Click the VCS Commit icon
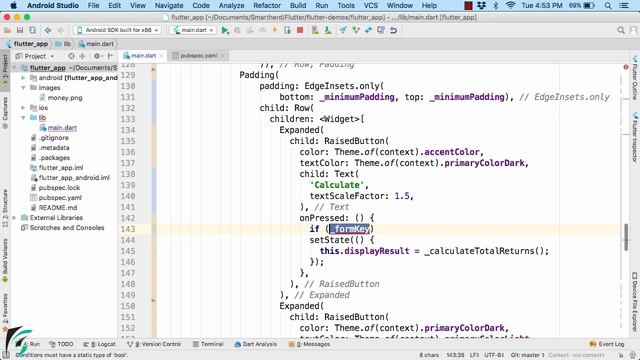640x360 pixels. tap(356, 30)
